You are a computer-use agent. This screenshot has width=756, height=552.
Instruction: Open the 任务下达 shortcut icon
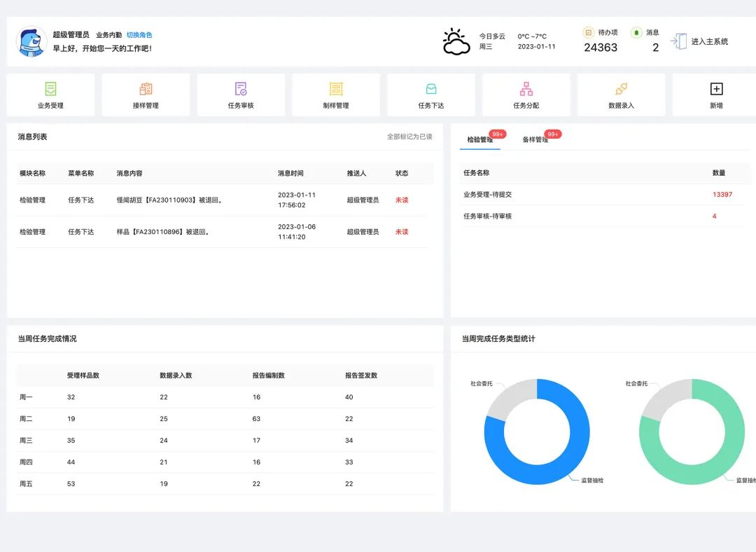tap(431, 89)
